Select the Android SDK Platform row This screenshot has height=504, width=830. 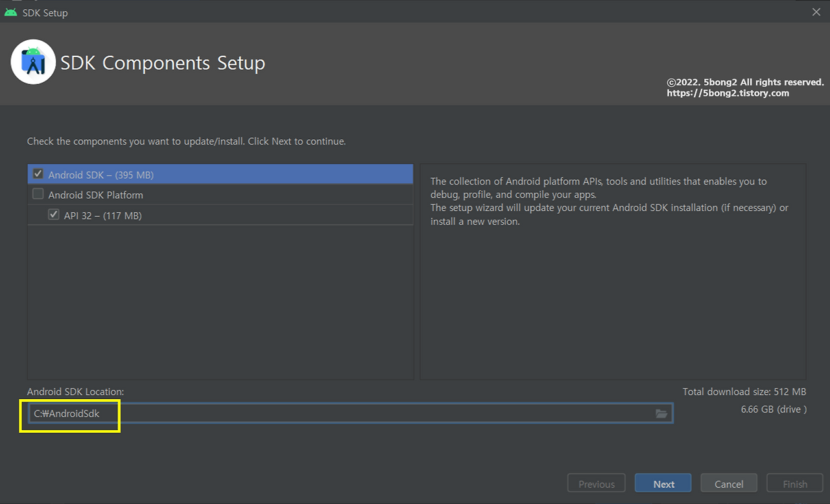pos(220,194)
